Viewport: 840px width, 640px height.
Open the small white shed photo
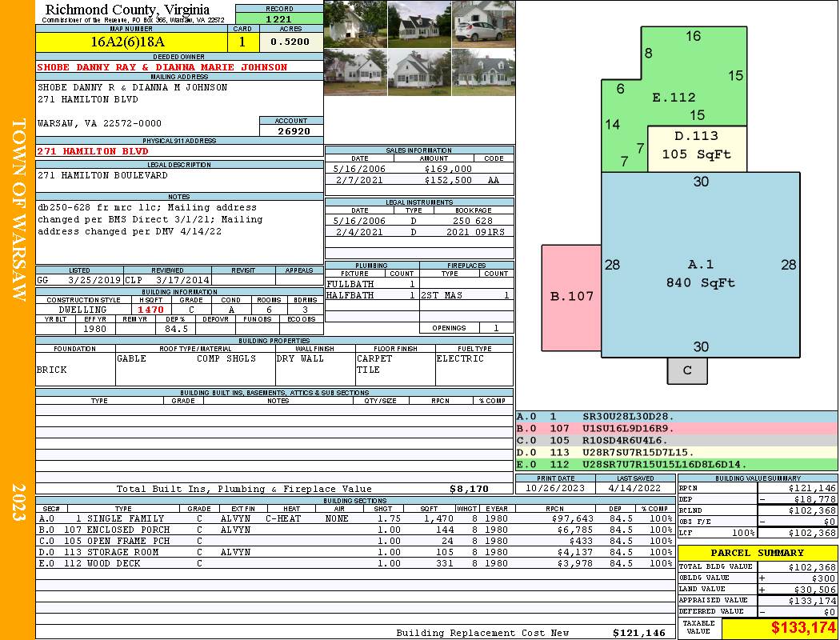click(x=355, y=24)
